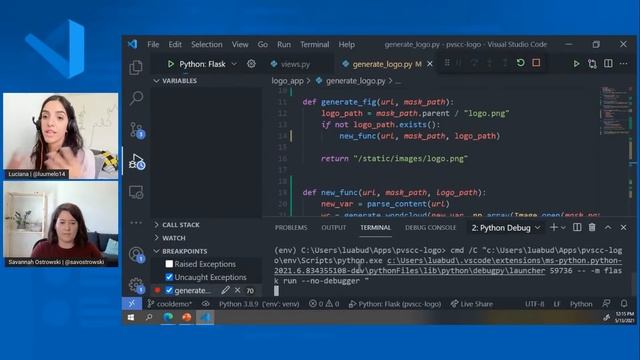Run Python file with editor play button

pos(576,64)
